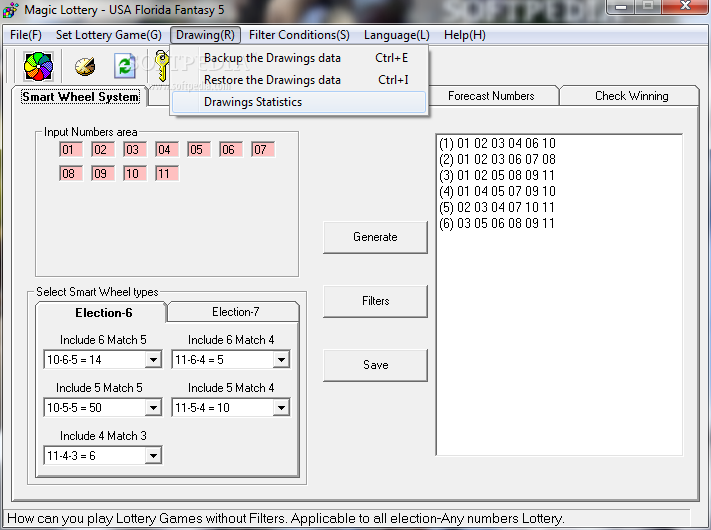The width and height of the screenshot is (711, 530).
Task: Open the Help(H) menu
Action: (464, 35)
